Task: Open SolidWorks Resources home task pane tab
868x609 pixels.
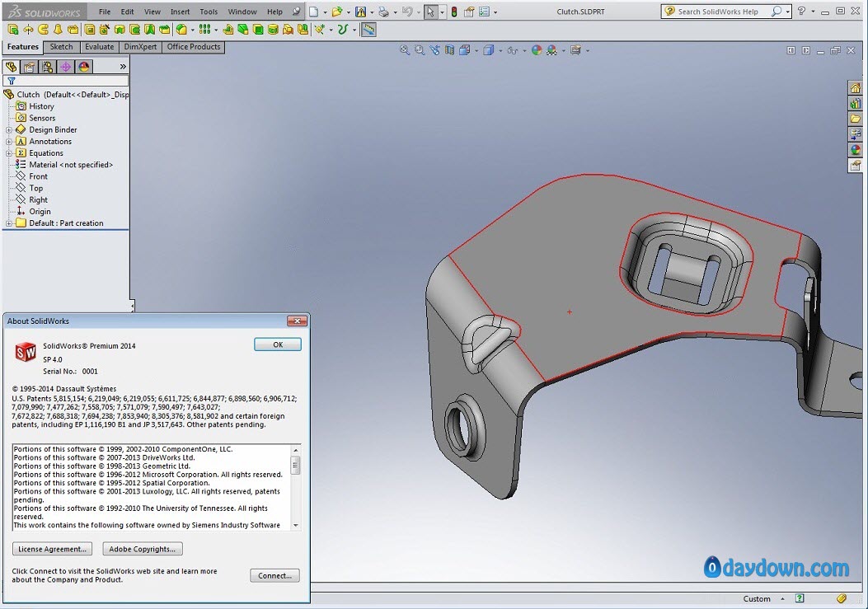Action: tap(856, 88)
